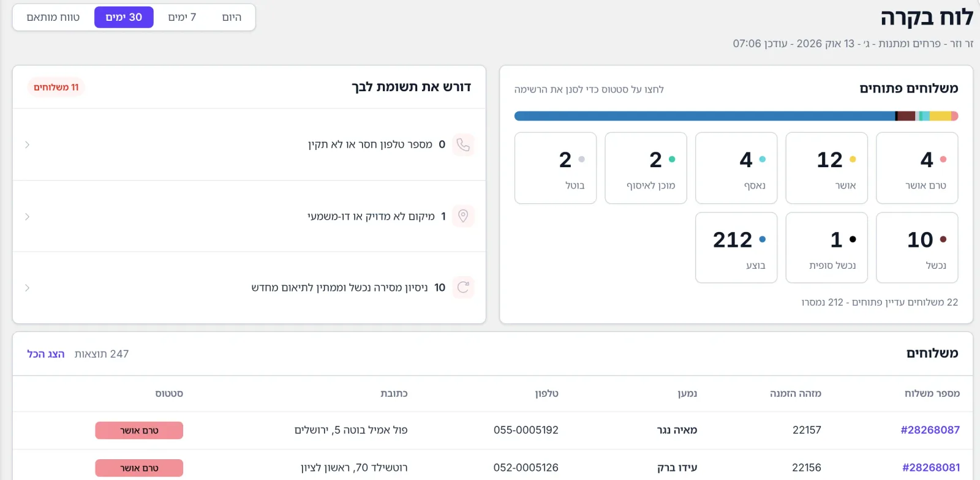980x480 pixels.
Task: Click the location pin icon
Action: click(463, 216)
